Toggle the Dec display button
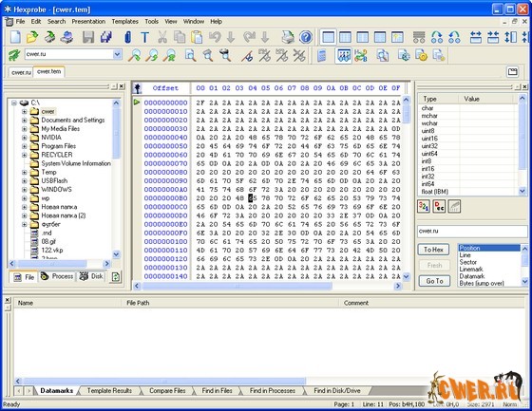Screen dimensions: 532x411 point(439,206)
